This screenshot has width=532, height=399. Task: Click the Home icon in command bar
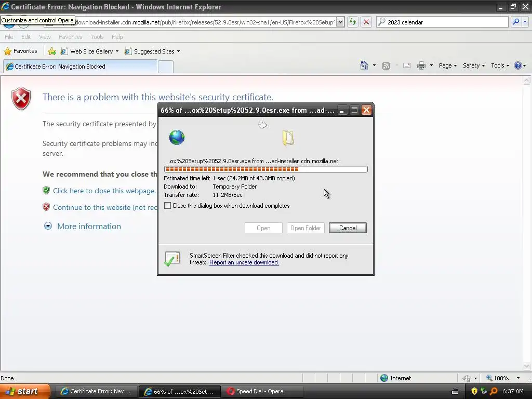click(364, 65)
